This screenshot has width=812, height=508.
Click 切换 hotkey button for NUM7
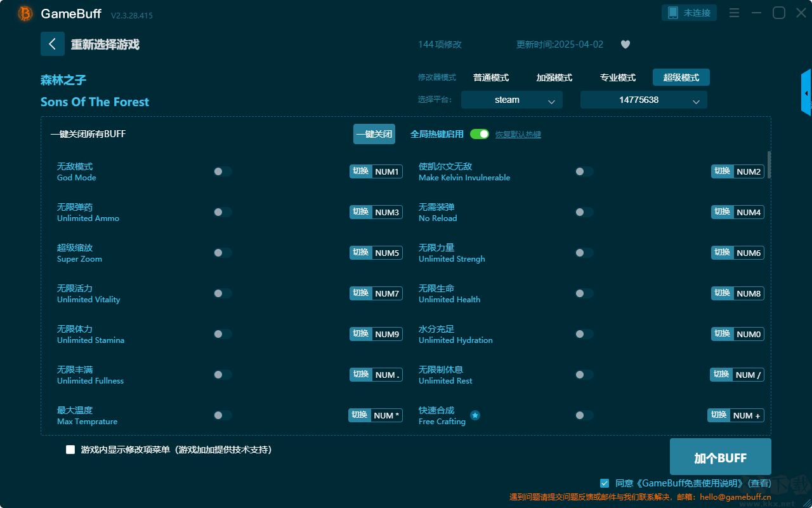click(361, 293)
